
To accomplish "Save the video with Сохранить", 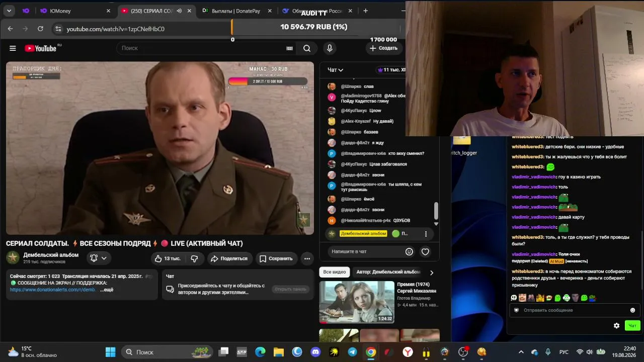I will pos(276,258).
